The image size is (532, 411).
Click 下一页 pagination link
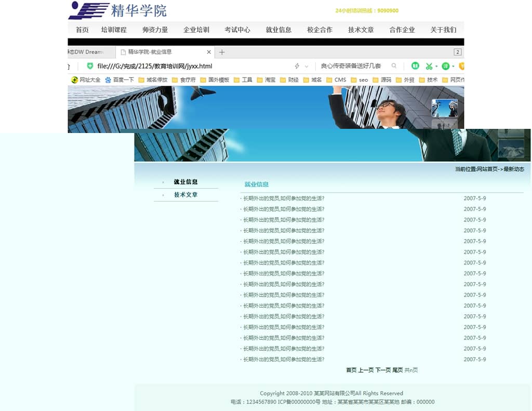click(383, 370)
